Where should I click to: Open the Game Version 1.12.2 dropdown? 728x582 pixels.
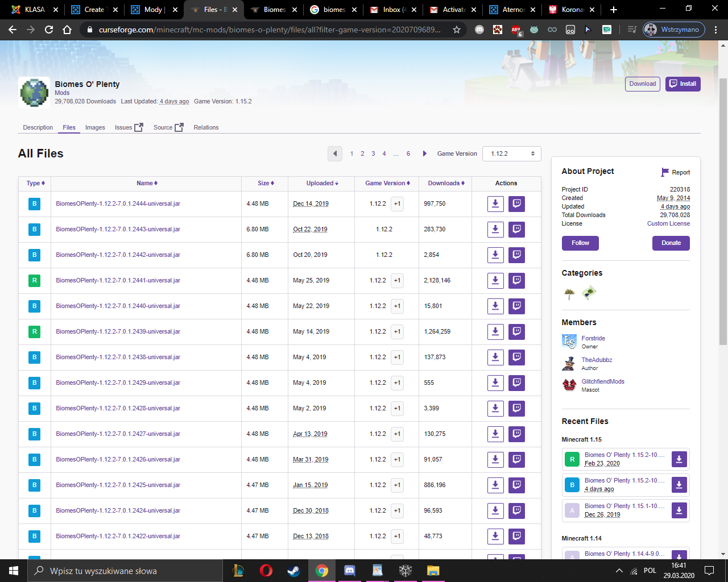pyautogui.click(x=512, y=153)
